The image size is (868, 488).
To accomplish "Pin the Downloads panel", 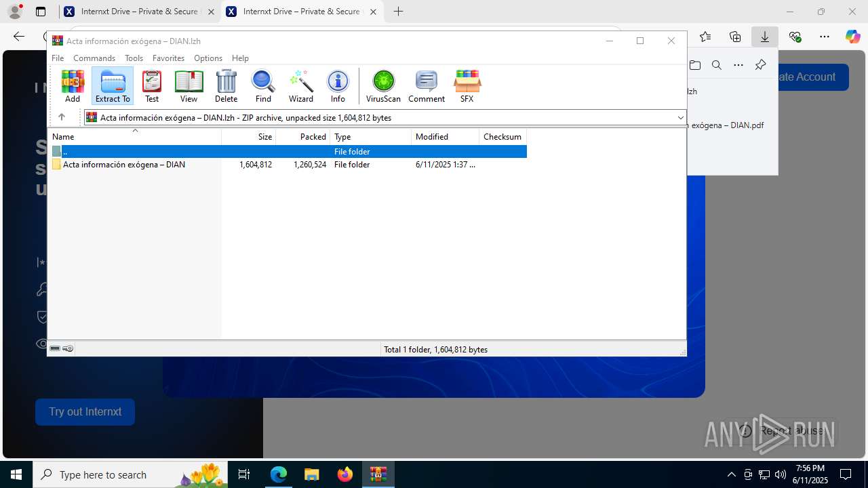I will click(x=760, y=65).
